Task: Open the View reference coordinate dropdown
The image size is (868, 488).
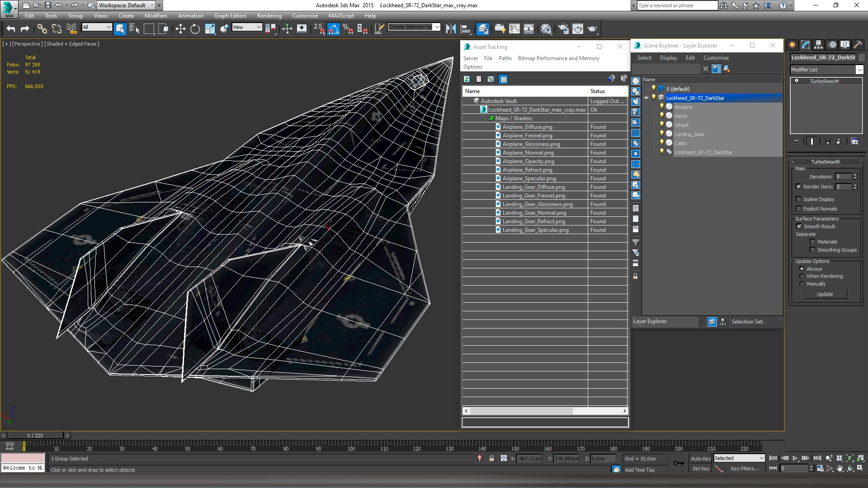Action: (247, 27)
